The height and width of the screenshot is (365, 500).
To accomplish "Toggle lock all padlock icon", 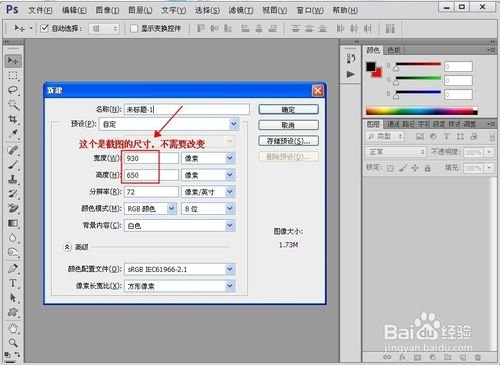I will (x=428, y=168).
